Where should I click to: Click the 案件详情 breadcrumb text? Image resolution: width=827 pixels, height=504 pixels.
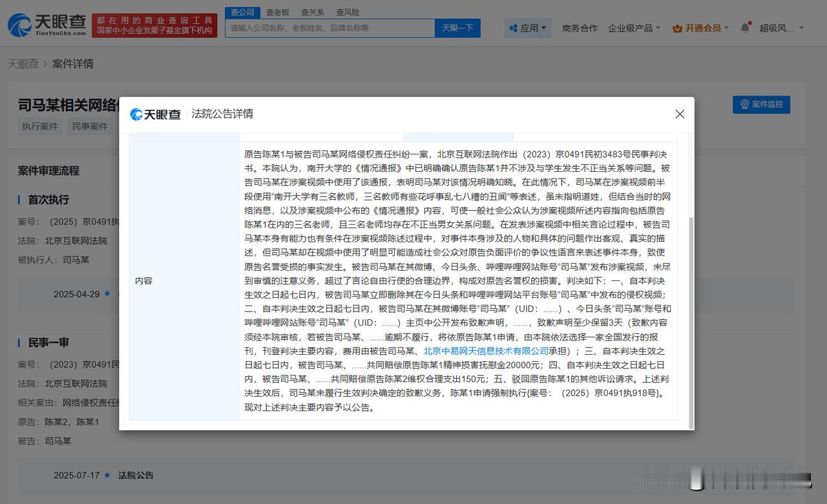[73, 64]
